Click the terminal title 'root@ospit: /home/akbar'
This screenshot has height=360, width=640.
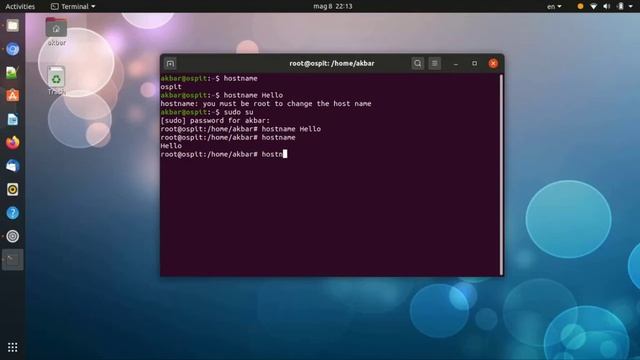[x=332, y=63]
